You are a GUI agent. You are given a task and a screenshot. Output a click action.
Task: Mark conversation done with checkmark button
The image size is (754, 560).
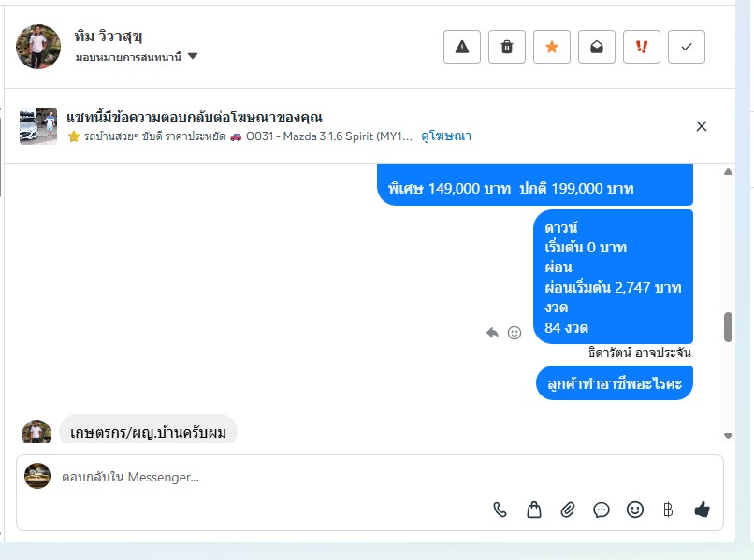tap(687, 47)
